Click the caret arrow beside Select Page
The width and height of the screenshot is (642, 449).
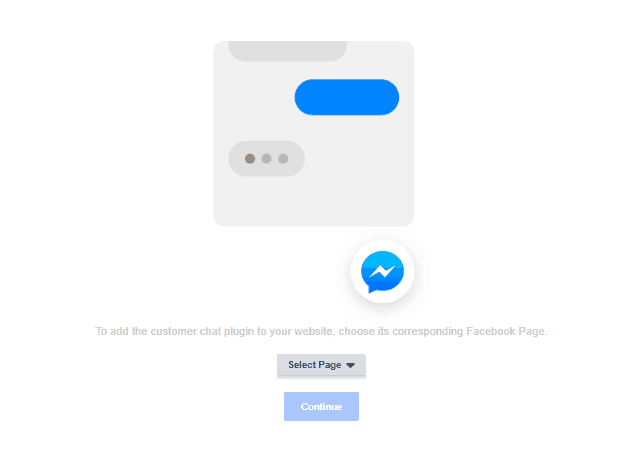[x=350, y=365]
